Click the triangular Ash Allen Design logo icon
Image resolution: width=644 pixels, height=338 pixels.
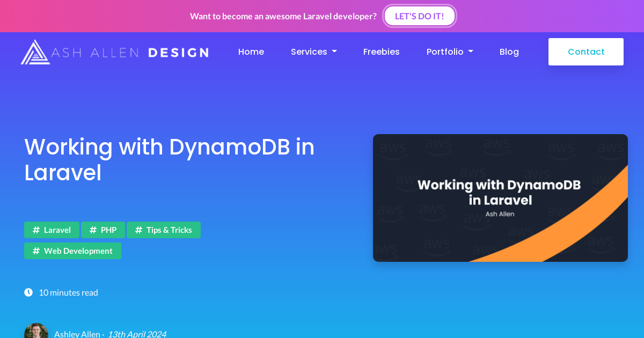(35, 52)
